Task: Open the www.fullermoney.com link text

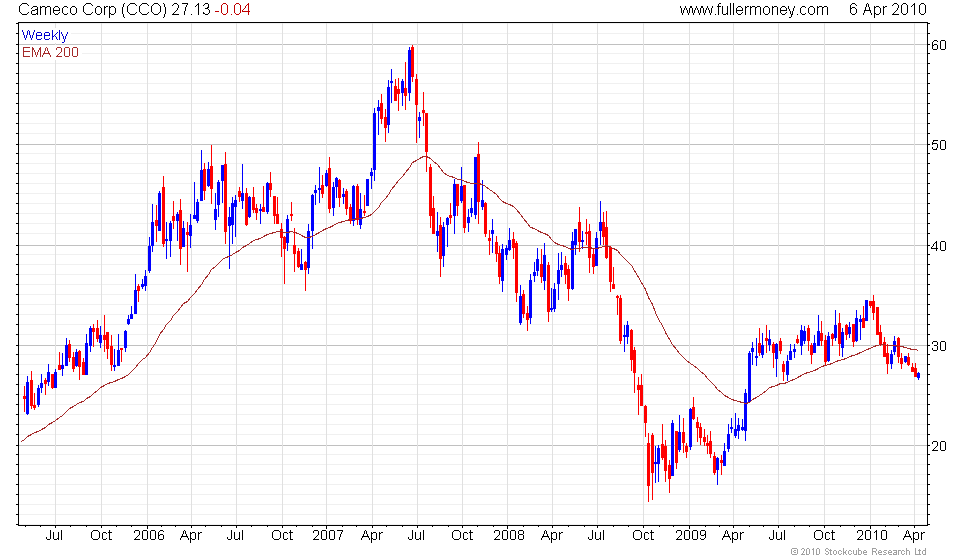Action: click(x=754, y=9)
